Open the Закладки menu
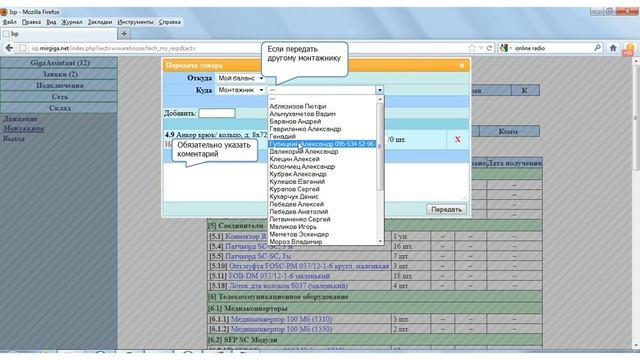The width and height of the screenshot is (640, 360). coord(100,22)
